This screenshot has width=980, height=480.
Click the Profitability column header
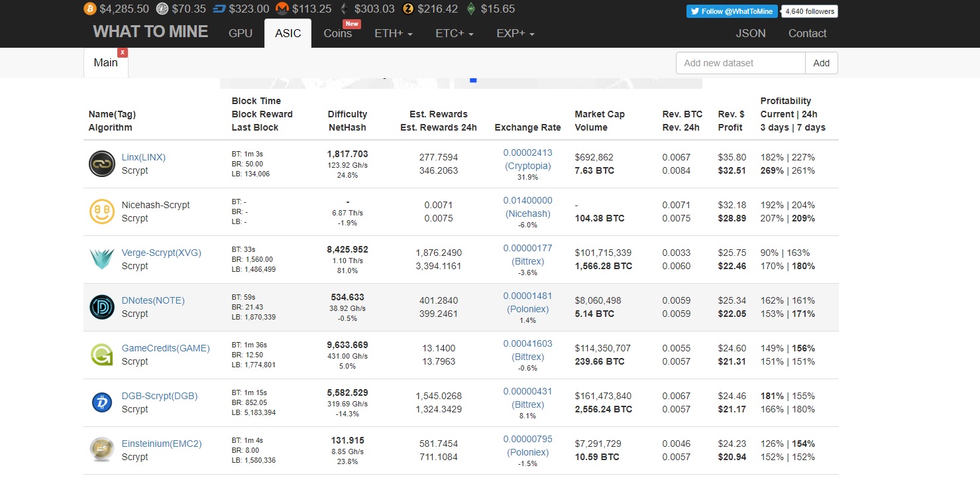792,114
